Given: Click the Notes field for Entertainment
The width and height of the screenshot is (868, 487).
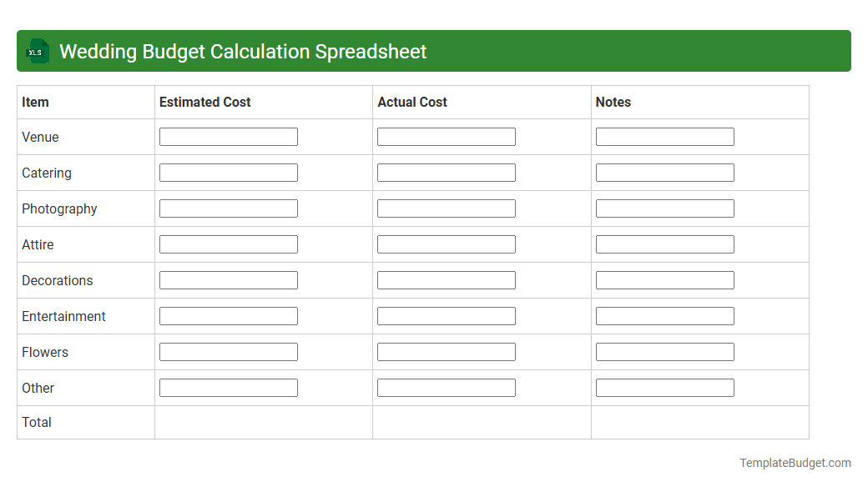Looking at the screenshot, I should tap(664, 315).
